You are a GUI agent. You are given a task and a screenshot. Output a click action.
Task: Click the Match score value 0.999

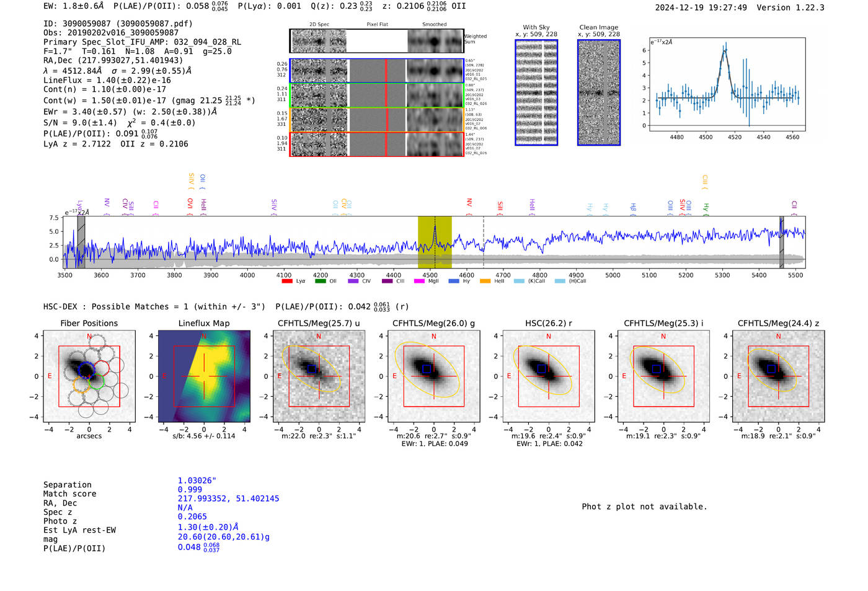(190, 490)
